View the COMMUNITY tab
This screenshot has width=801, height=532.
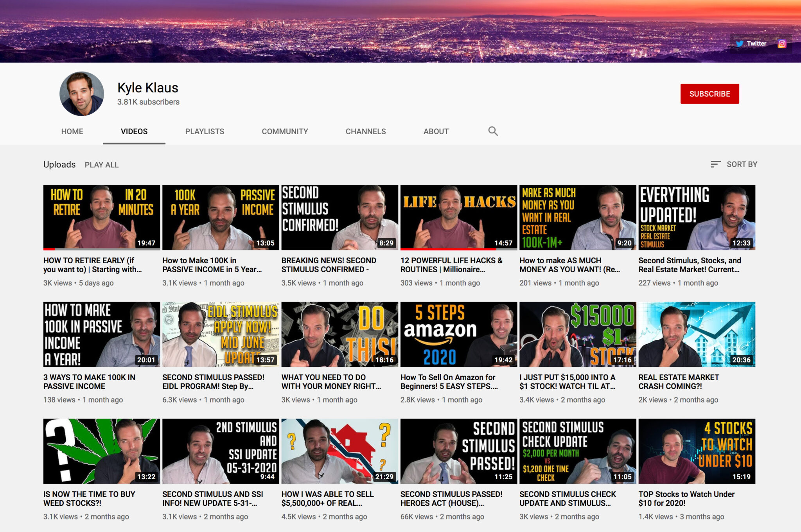tap(285, 131)
